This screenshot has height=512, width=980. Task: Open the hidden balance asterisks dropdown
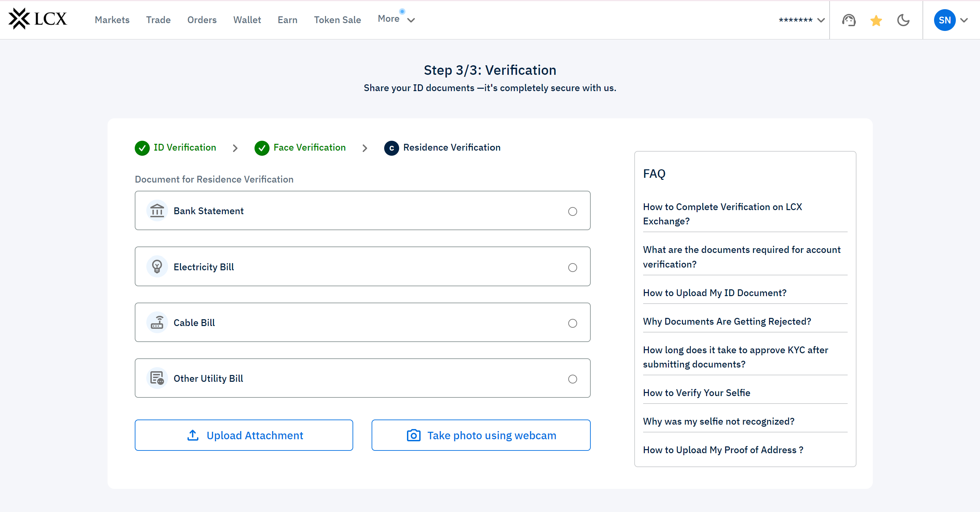coord(801,20)
